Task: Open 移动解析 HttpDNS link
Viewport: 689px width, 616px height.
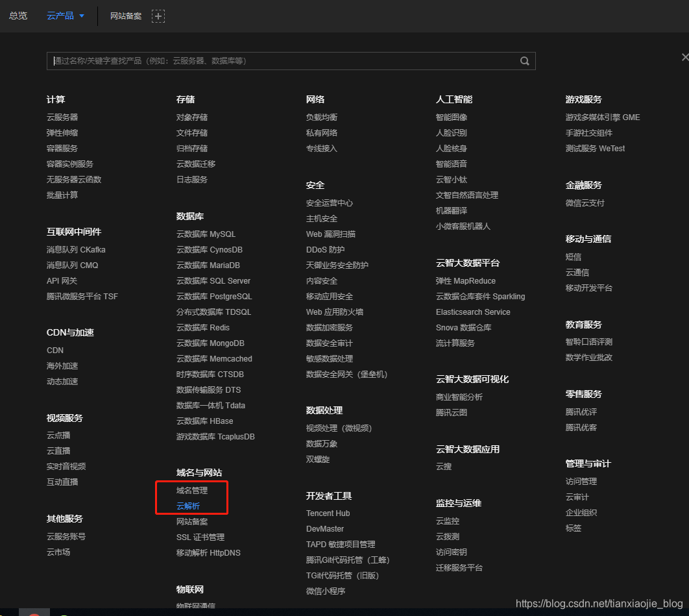Action: 209,553
